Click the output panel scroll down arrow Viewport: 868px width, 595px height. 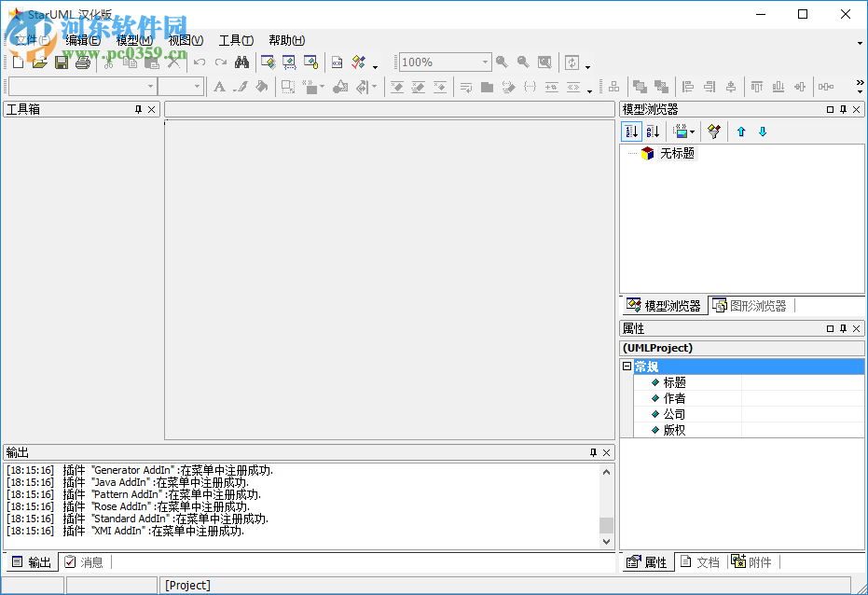606,542
